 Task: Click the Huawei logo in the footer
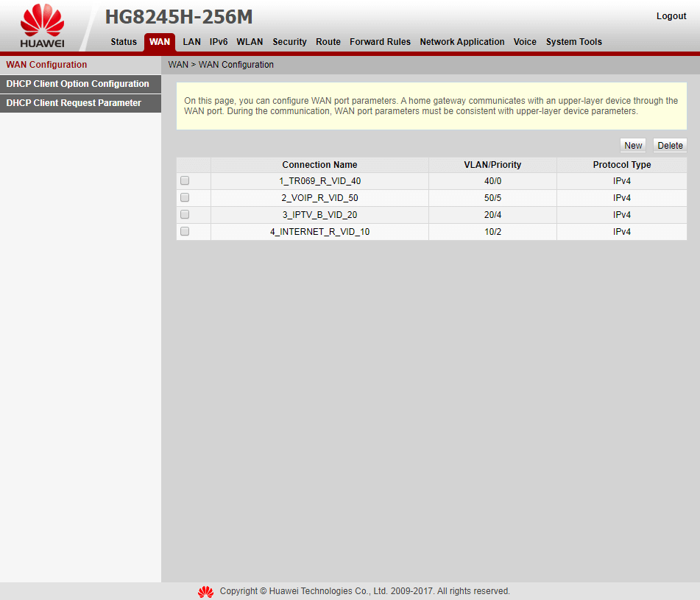(205, 591)
